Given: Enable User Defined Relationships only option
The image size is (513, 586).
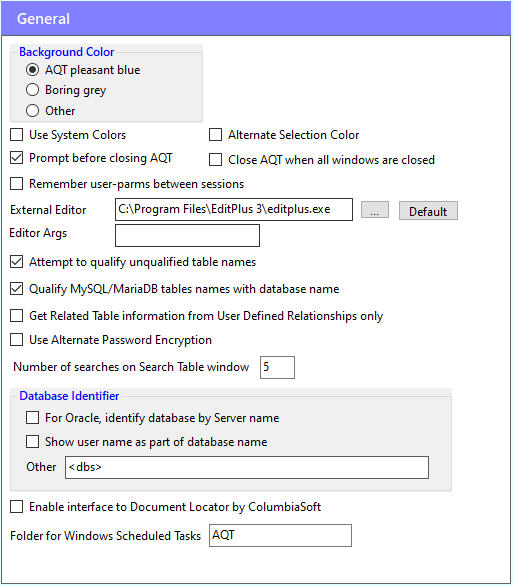Looking at the screenshot, I should coord(16,315).
